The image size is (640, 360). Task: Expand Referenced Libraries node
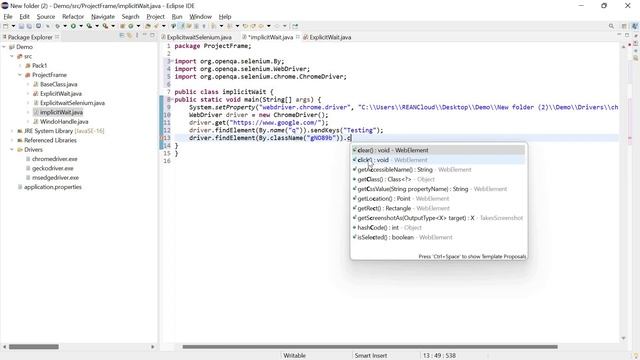coord(12,140)
